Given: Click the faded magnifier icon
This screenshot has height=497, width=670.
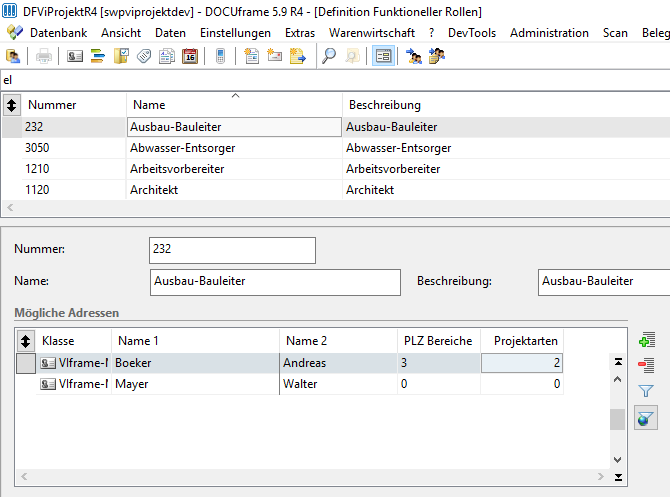Looking at the screenshot, I should click(352, 56).
